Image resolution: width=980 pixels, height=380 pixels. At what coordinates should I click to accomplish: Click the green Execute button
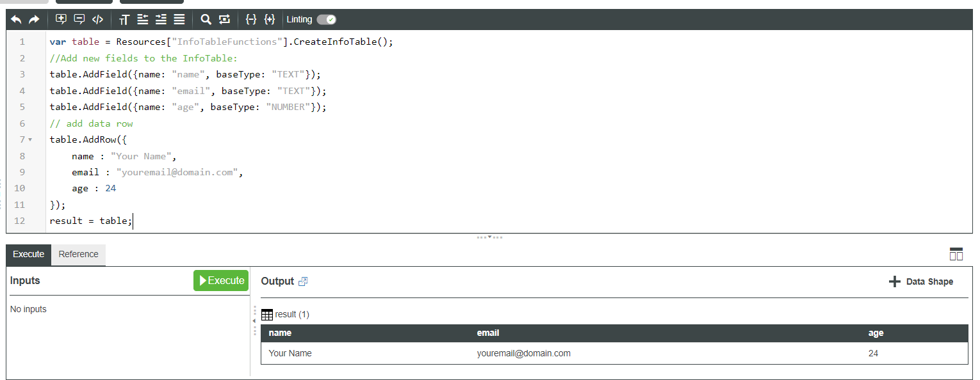[221, 280]
